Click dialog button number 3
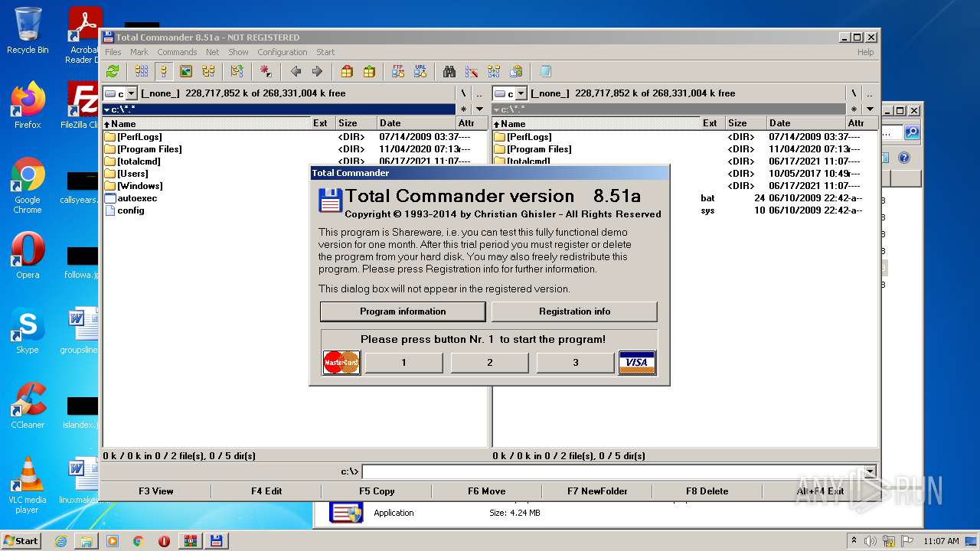 point(576,363)
